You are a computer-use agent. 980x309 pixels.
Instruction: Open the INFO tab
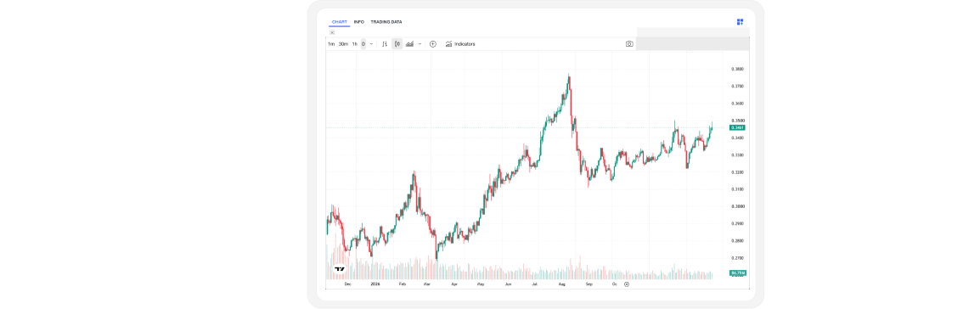358,22
